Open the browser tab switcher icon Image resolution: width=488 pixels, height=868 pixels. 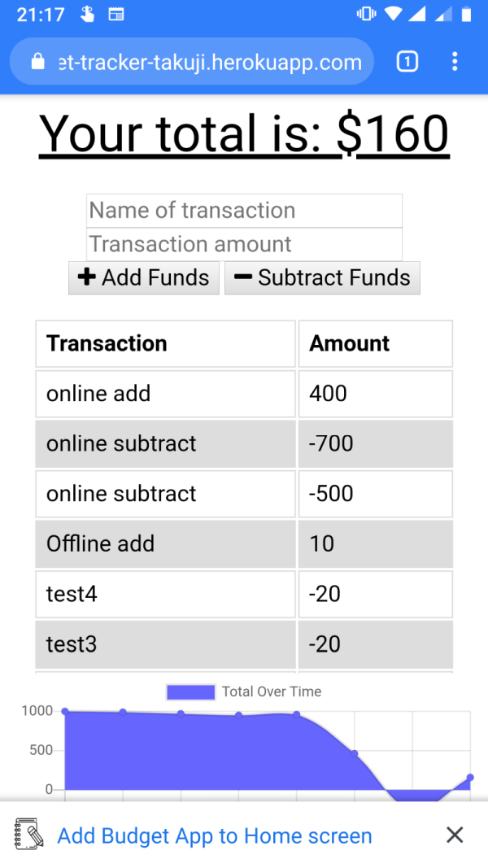point(407,62)
